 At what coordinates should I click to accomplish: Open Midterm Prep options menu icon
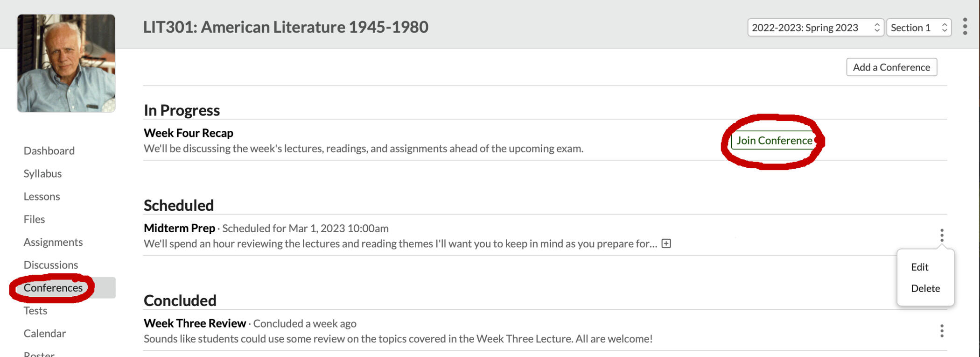(x=942, y=236)
